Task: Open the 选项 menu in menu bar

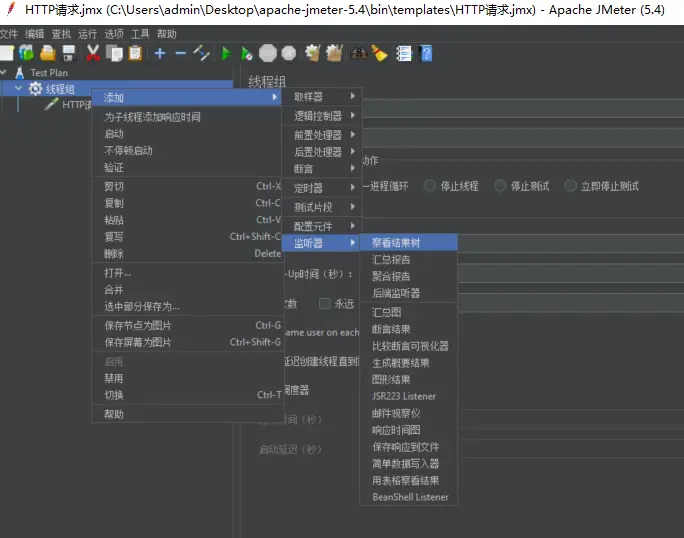Action: [114, 33]
